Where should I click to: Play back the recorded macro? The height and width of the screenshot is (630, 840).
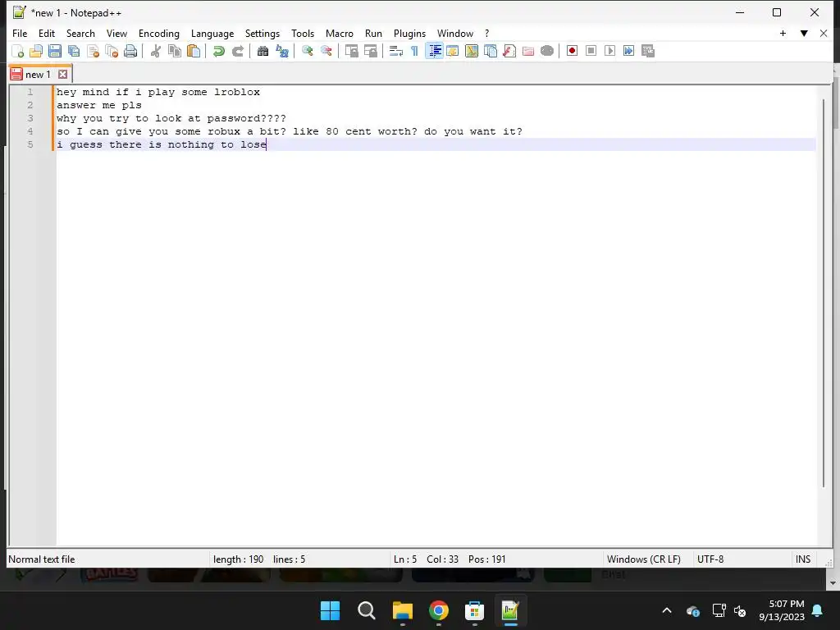[x=609, y=51]
